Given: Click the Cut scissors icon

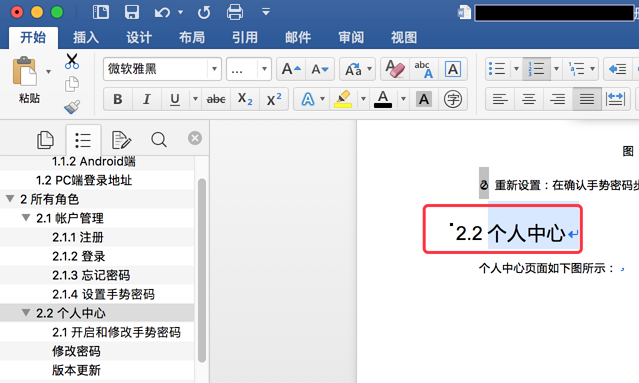Looking at the screenshot, I should 72,61.
